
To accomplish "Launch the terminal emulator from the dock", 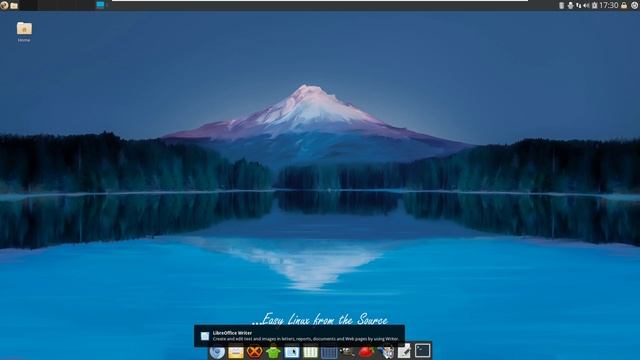I will (x=422, y=351).
